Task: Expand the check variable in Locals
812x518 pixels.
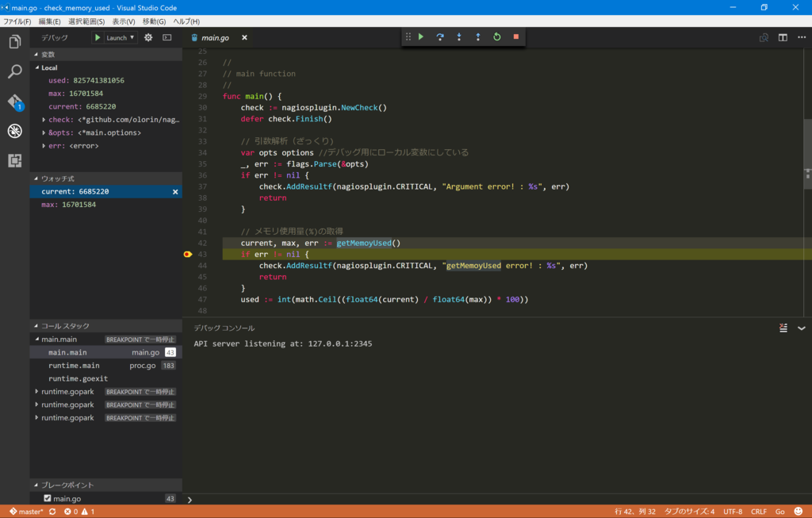Action: (44, 119)
